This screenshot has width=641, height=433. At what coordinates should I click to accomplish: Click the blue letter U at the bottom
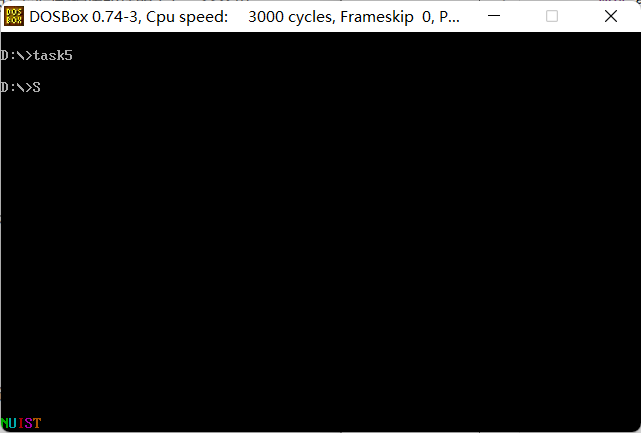click(x=13, y=423)
